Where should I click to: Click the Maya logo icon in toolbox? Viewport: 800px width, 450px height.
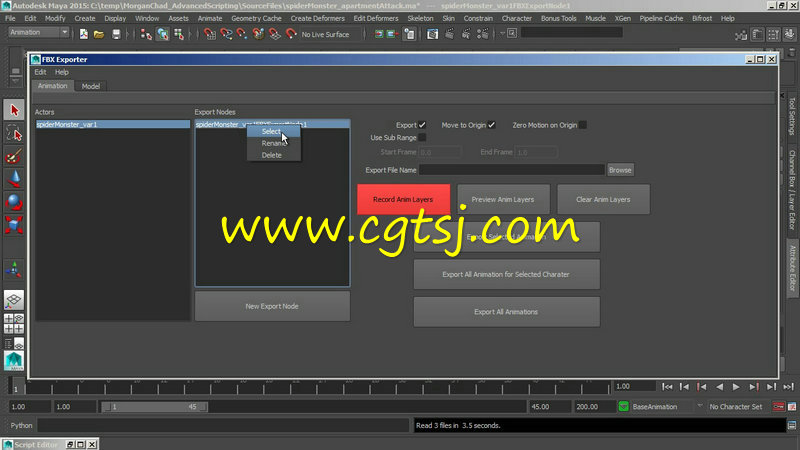(14, 361)
